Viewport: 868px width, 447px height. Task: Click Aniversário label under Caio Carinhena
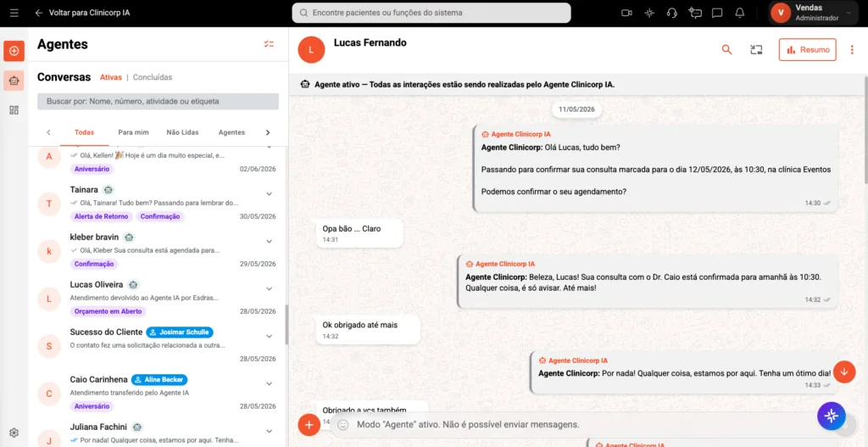pyautogui.click(x=92, y=406)
